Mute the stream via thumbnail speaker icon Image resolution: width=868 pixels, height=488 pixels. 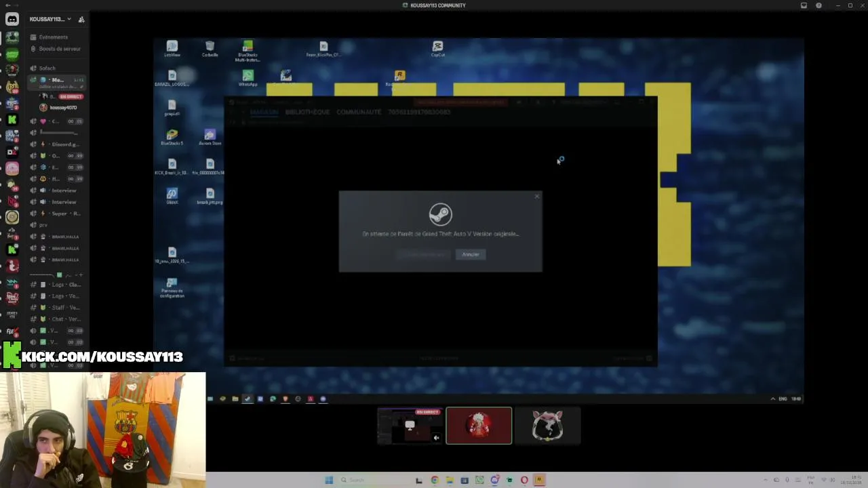[436, 438]
